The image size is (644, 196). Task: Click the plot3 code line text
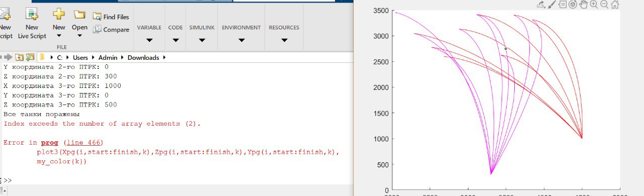pyautogui.click(x=189, y=152)
